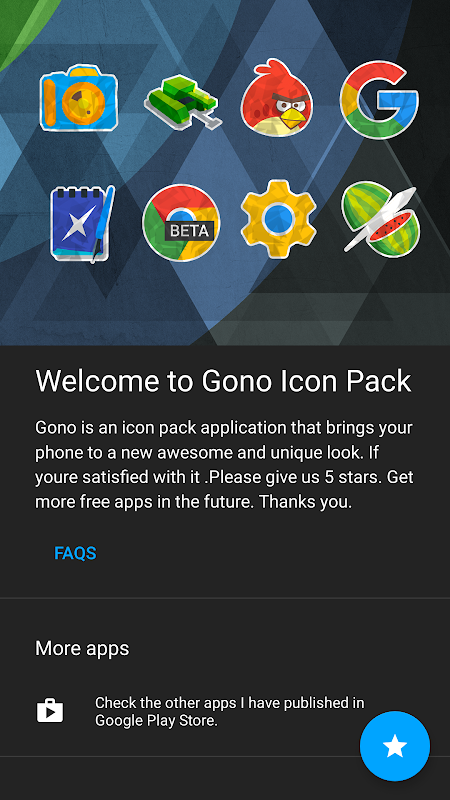This screenshot has height=800, width=450.
Task: Select the Chrome Beta icon
Action: [181, 223]
